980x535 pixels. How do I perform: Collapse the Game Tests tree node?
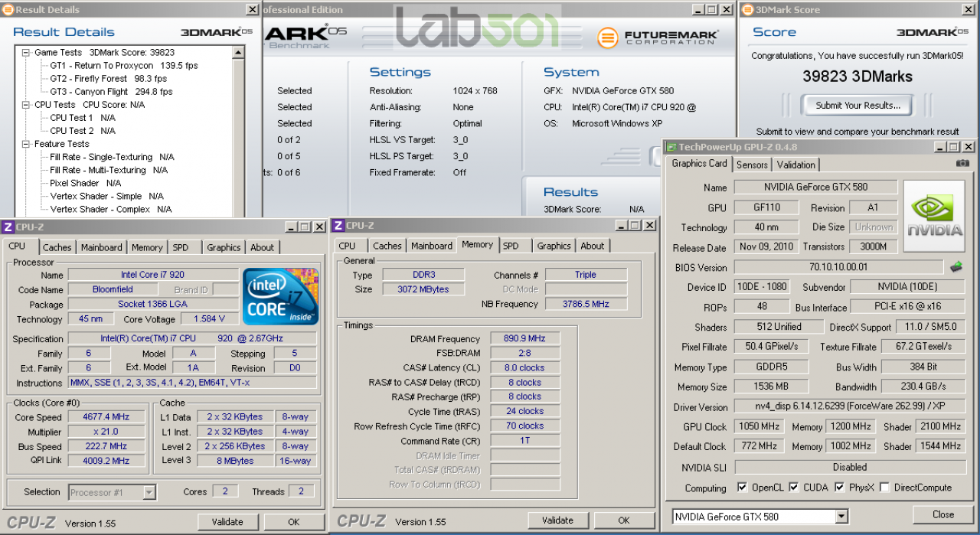25,53
